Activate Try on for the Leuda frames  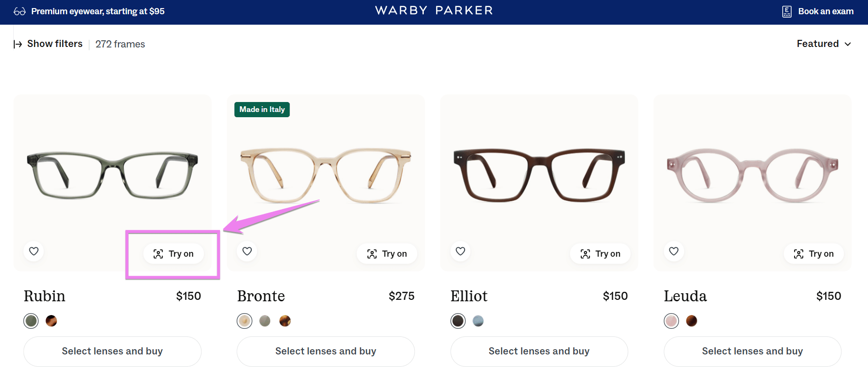click(813, 253)
